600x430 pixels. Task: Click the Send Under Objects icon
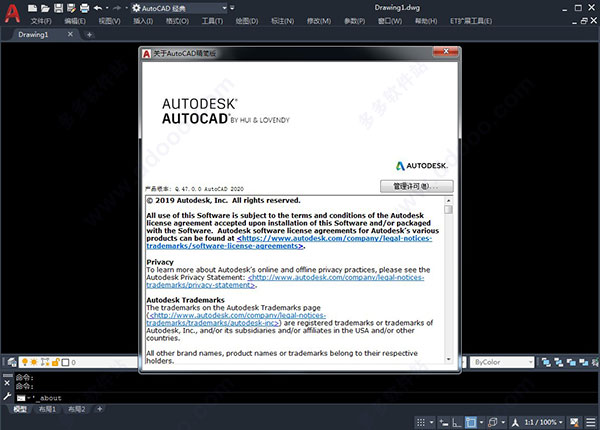pyautogui.click(x=584, y=362)
